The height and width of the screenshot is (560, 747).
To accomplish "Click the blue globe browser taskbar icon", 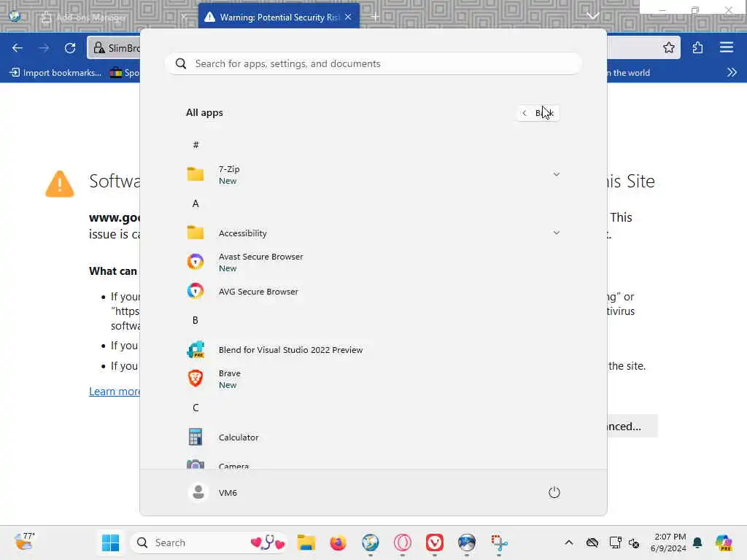I will tap(466, 542).
